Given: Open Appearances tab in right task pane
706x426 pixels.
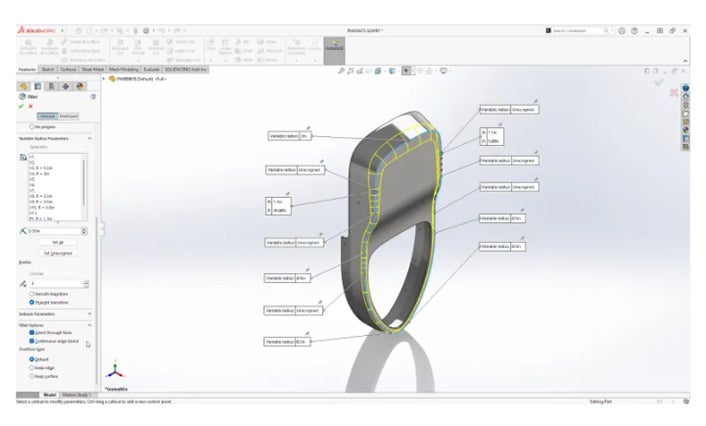Looking at the screenshot, I should (686, 130).
